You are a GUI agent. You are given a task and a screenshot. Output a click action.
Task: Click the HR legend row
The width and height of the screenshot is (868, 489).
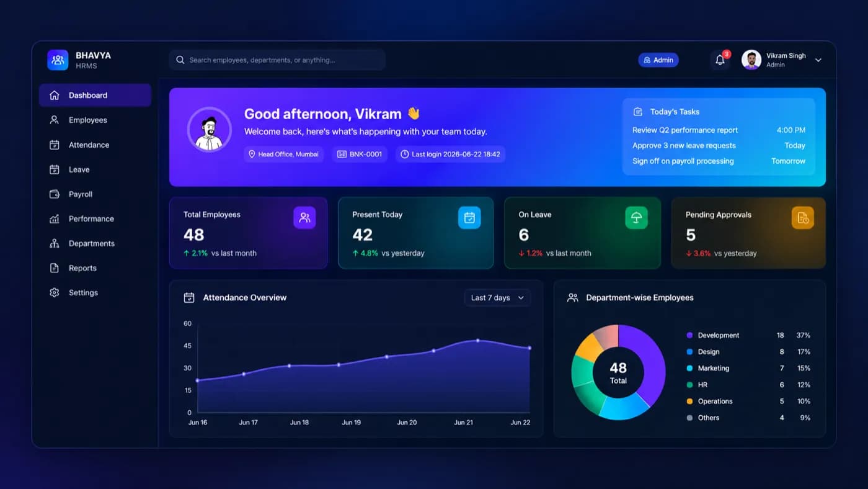[748, 385]
